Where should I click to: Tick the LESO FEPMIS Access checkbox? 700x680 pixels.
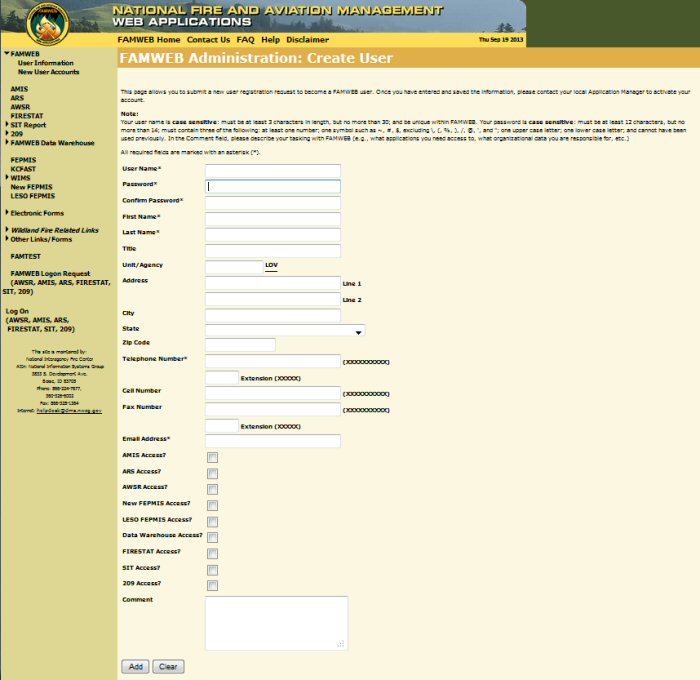tap(212, 521)
